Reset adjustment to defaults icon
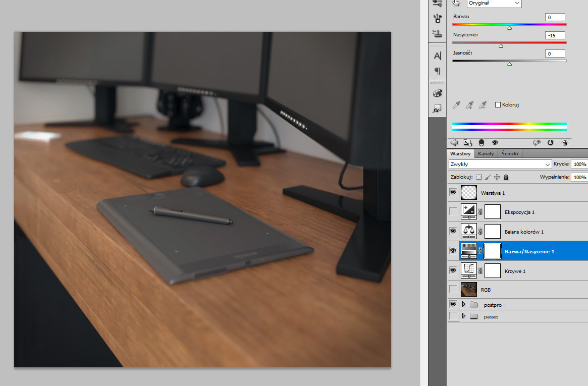 (551, 142)
